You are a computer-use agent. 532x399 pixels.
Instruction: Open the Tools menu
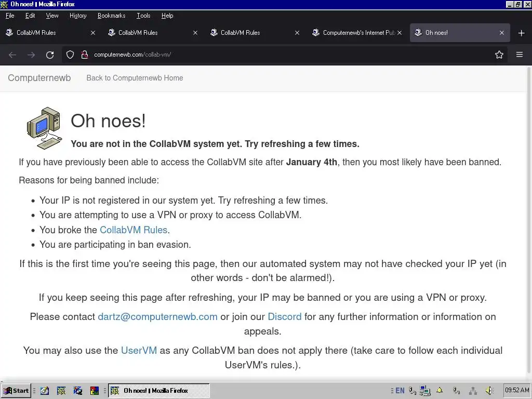(143, 16)
